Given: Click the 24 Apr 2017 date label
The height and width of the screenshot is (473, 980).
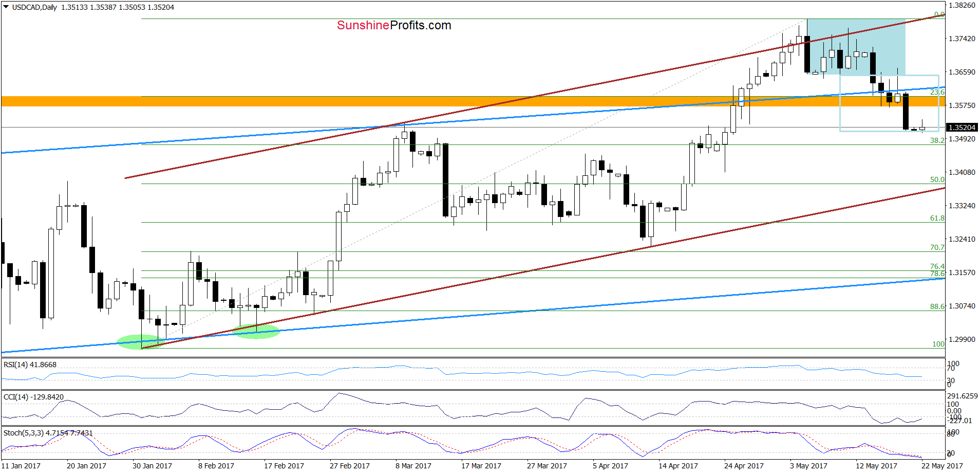Looking at the screenshot, I should click(744, 466).
